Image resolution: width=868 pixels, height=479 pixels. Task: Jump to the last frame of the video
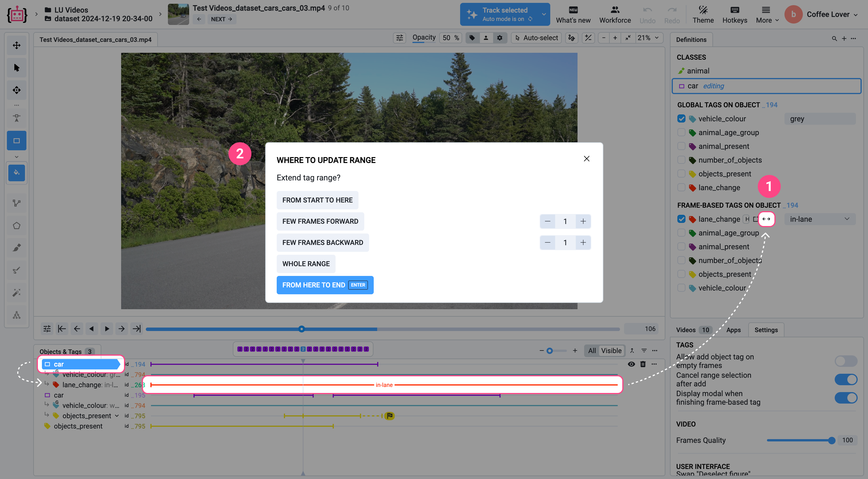pyautogui.click(x=136, y=329)
